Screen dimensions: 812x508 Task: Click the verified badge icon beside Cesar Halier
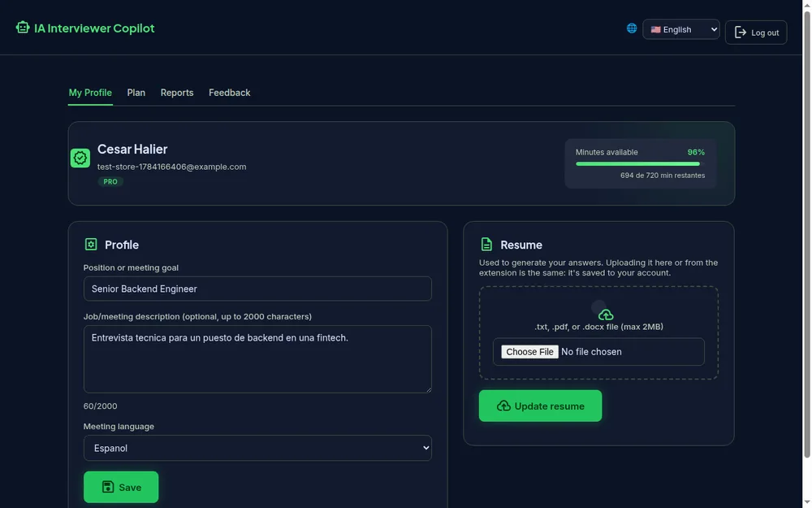click(80, 158)
